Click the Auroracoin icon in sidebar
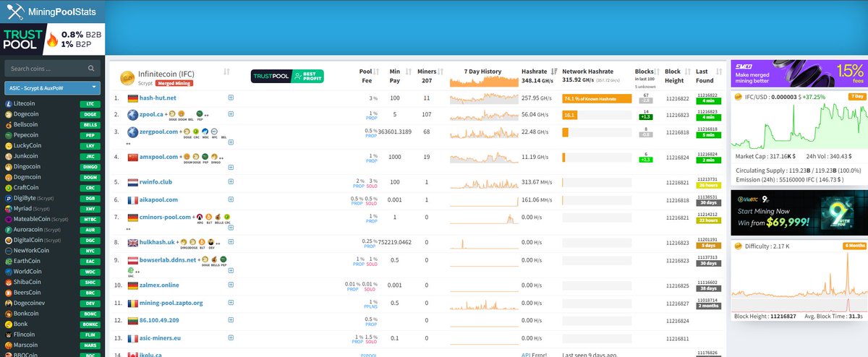 [8, 229]
